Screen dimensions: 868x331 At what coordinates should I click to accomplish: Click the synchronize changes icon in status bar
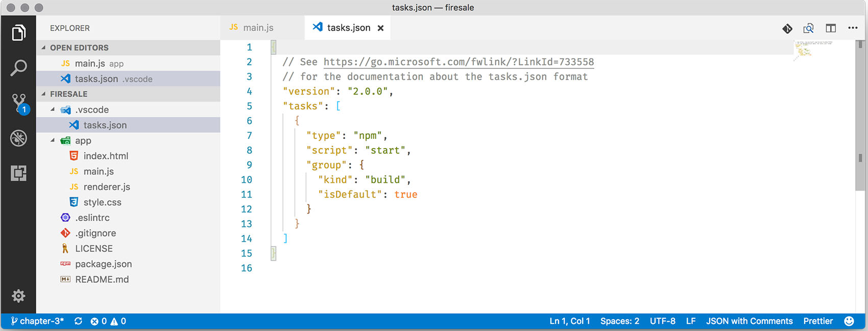(78, 321)
